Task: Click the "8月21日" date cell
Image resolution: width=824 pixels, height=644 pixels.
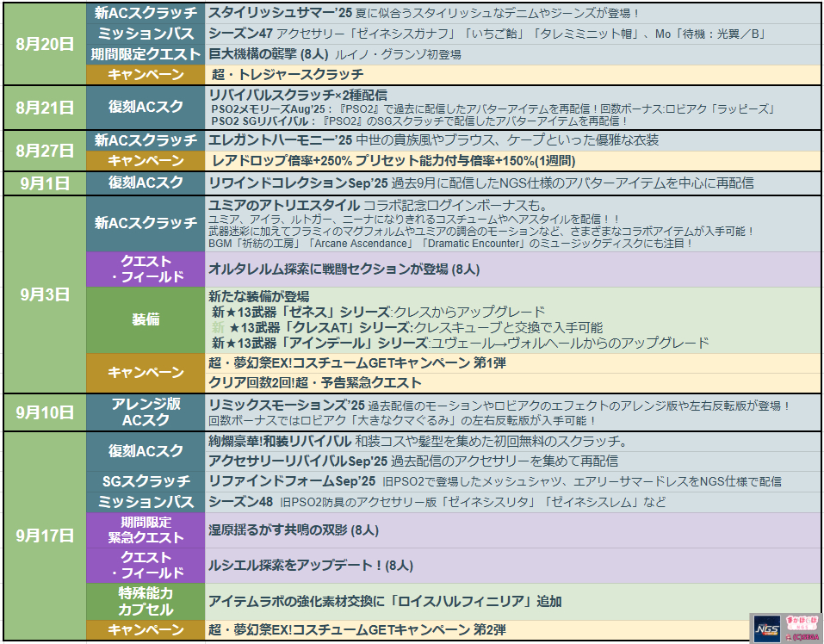Action: (x=45, y=108)
